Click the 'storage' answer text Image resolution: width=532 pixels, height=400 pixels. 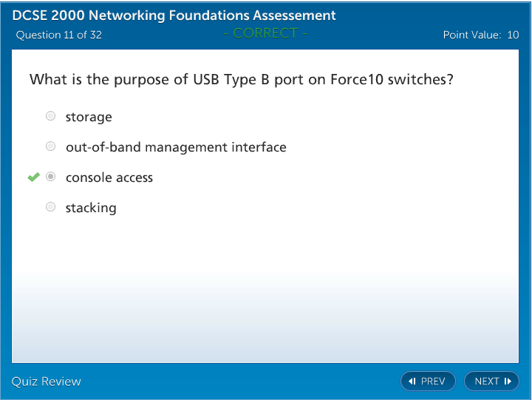point(89,117)
